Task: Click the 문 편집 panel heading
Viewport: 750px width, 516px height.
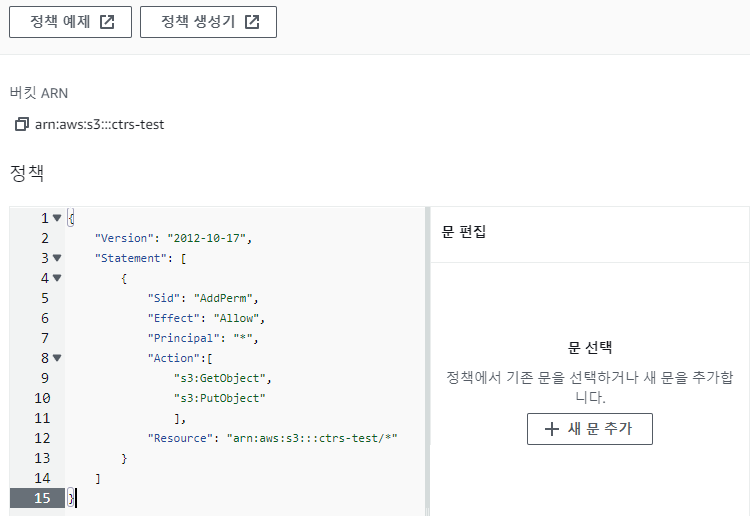Action: 463,232
